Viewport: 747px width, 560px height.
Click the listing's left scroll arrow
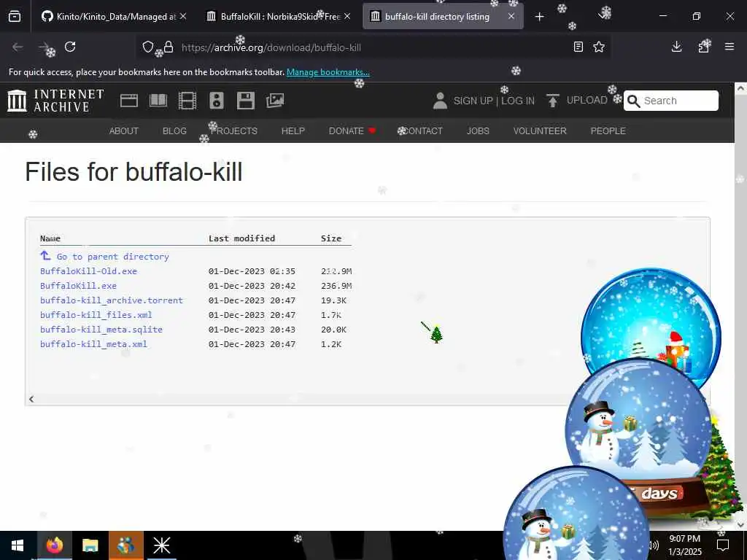tap(31, 399)
